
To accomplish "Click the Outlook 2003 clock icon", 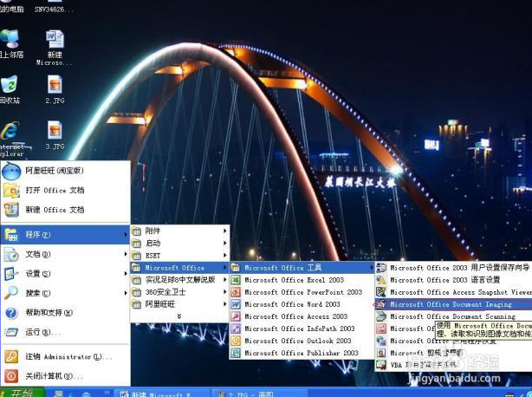I will click(236, 341).
